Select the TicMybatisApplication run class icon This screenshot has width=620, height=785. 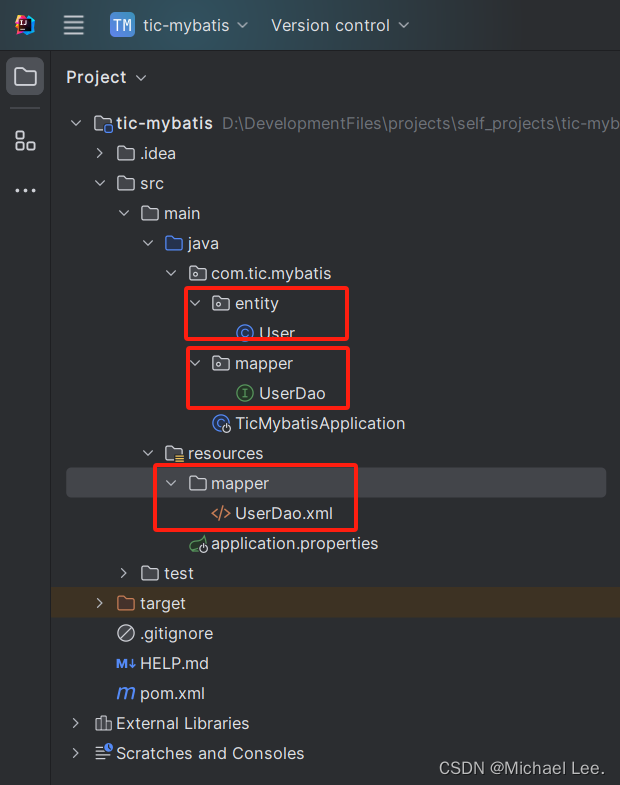tap(221, 424)
